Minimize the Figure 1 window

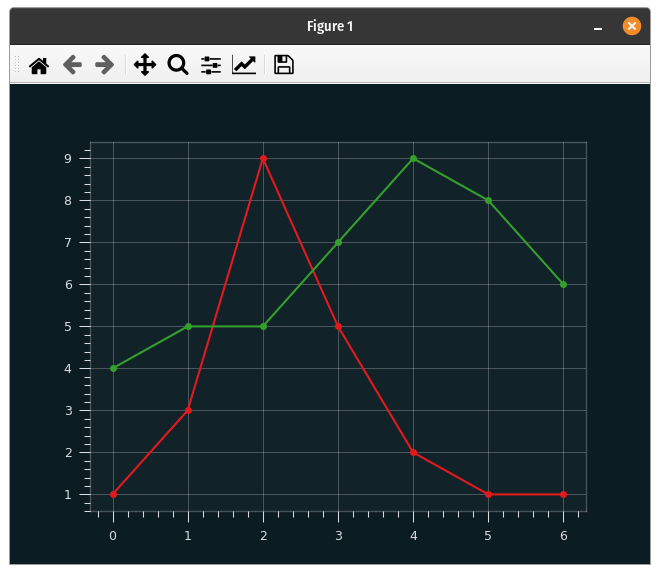(x=598, y=27)
